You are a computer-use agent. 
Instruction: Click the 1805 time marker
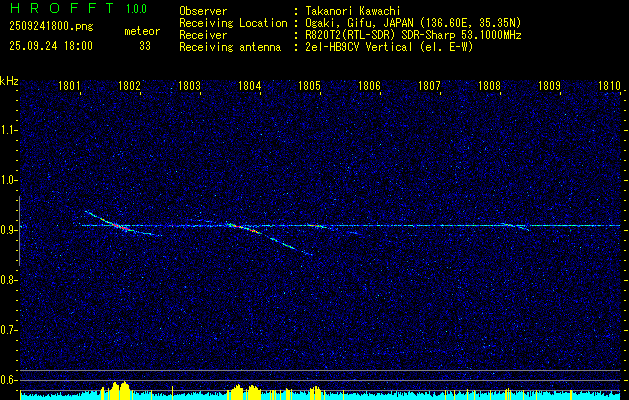(309, 86)
